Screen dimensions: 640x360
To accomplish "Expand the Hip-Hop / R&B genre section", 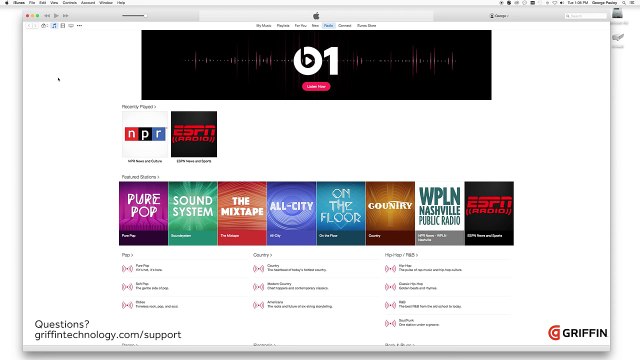I will click(x=401, y=255).
